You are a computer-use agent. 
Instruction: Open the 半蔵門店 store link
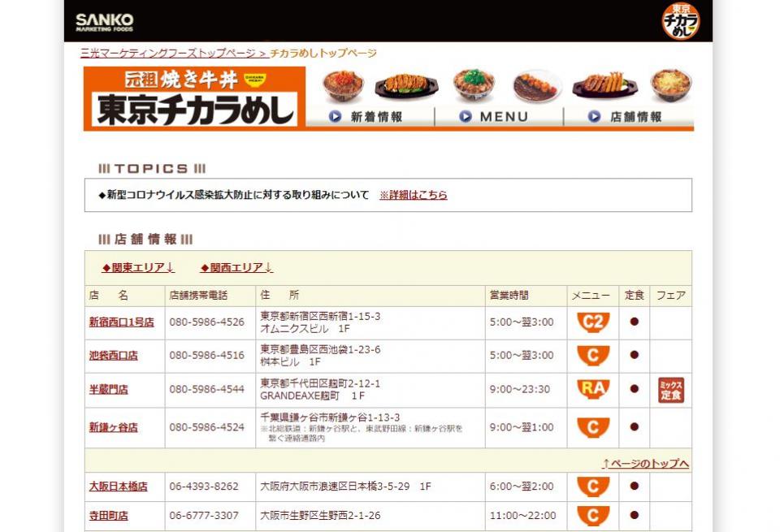coord(108,390)
